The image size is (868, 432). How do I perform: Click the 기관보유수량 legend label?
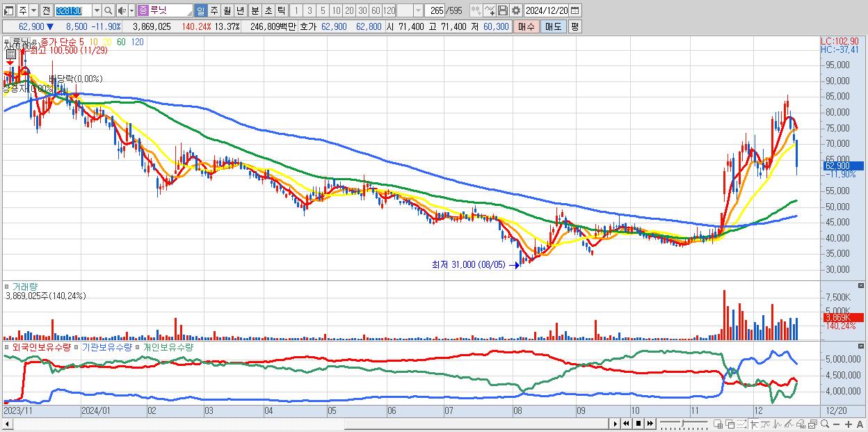pyautogui.click(x=106, y=346)
